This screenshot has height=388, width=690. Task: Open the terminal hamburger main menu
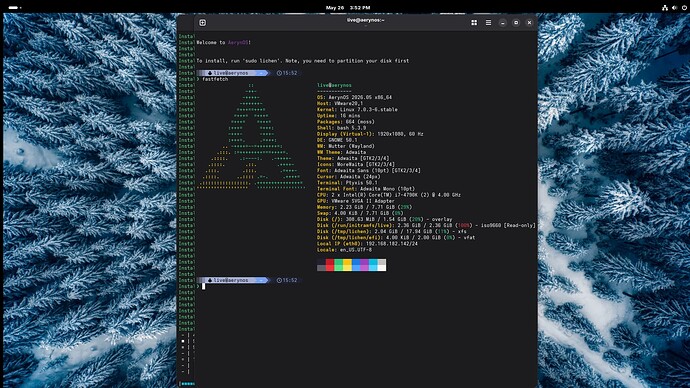(x=488, y=23)
